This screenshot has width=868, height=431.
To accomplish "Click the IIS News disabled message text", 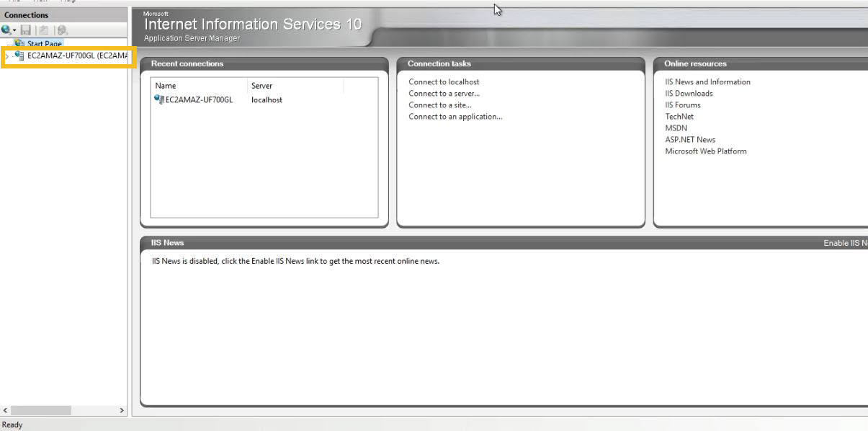I will [295, 261].
